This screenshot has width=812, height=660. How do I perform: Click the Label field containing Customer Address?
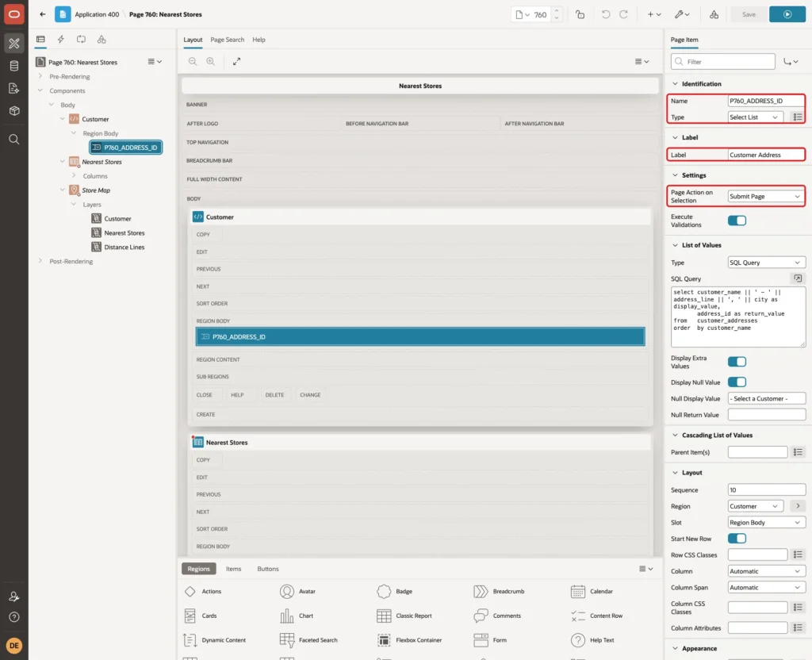[x=766, y=155]
